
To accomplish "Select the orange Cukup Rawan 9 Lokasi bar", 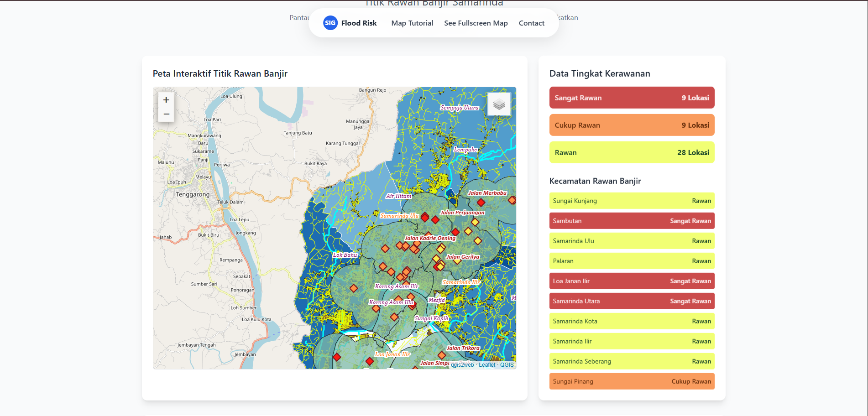I will (632, 125).
